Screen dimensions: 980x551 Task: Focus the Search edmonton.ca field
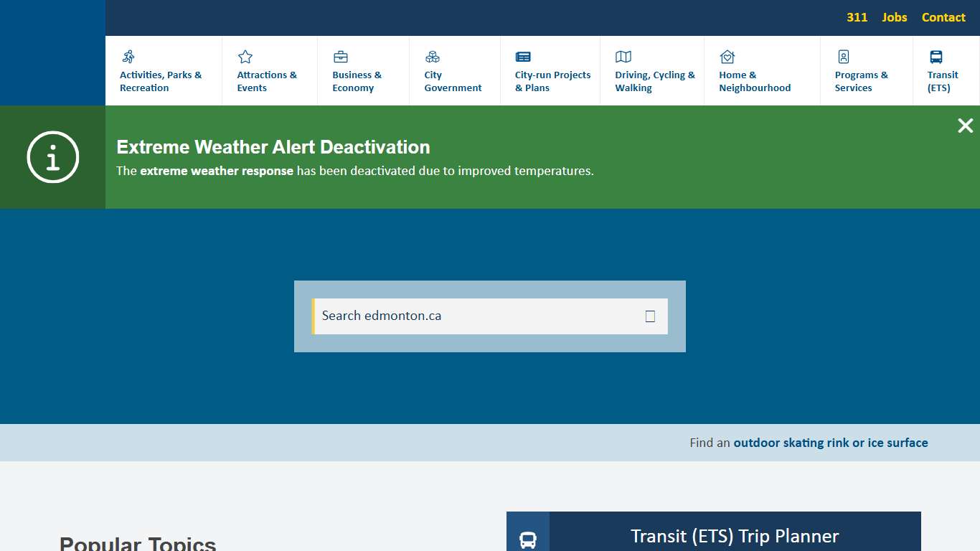(477, 316)
